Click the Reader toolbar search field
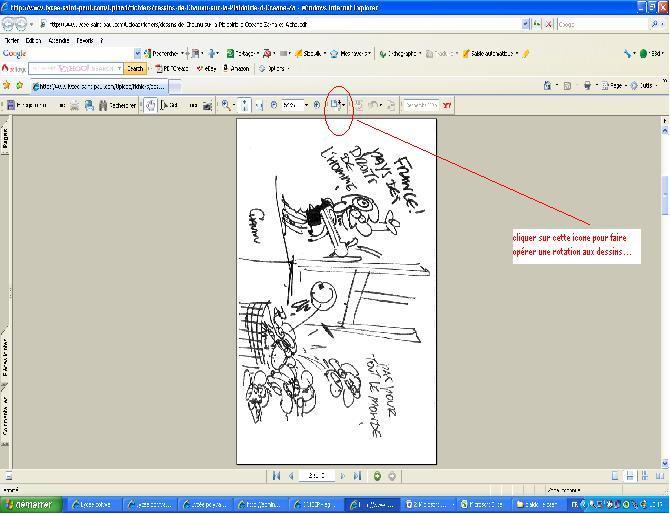 click(x=421, y=105)
